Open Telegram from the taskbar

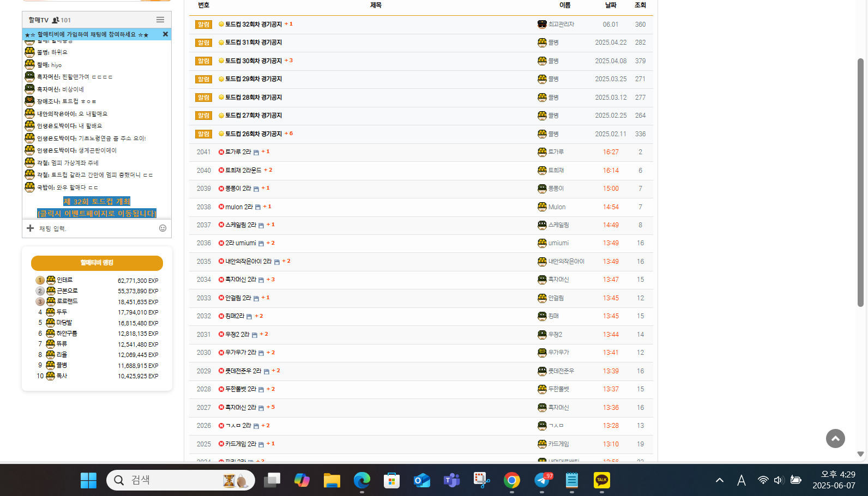[x=542, y=480]
